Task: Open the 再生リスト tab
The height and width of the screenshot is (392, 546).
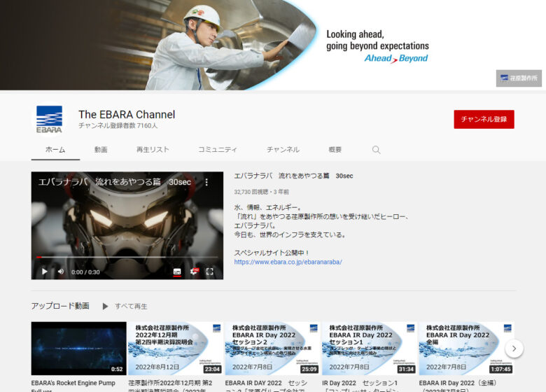Action: [x=153, y=150]
